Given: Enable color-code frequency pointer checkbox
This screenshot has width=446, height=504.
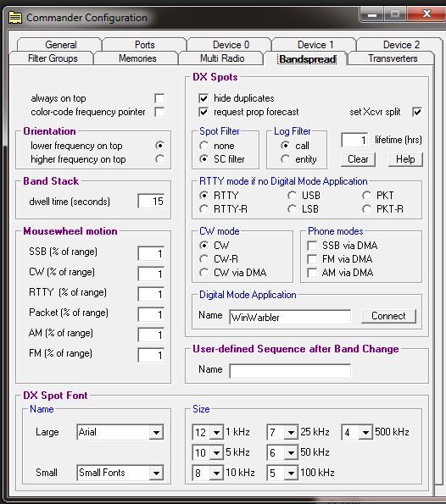Looking at the screenshot, I should (159, 112).
